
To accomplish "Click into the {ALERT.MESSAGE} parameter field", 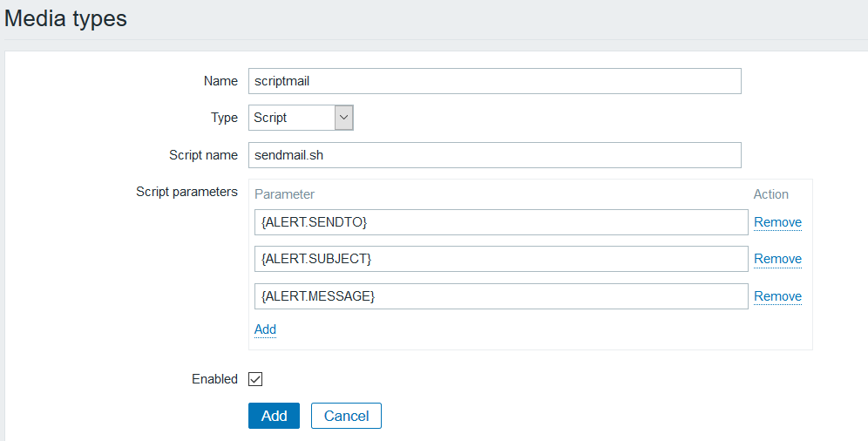I will (501, 296).
